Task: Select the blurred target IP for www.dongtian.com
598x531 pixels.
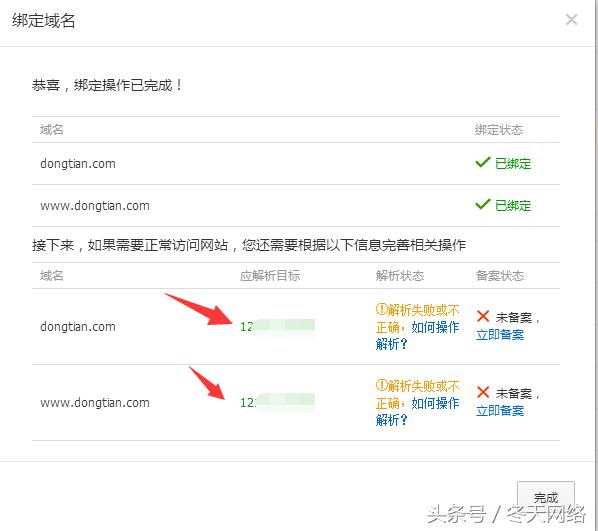Action: click(x=277, y=402)
